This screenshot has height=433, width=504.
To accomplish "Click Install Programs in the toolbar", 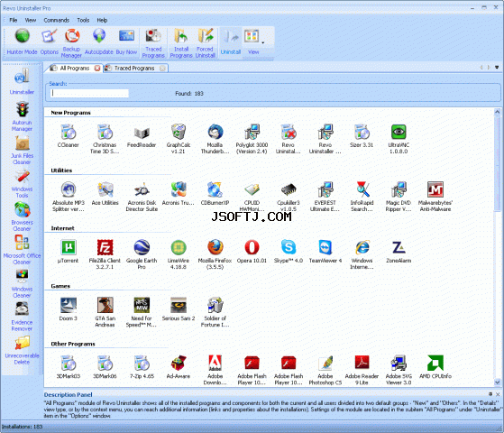I will click(x=181, y=43).
